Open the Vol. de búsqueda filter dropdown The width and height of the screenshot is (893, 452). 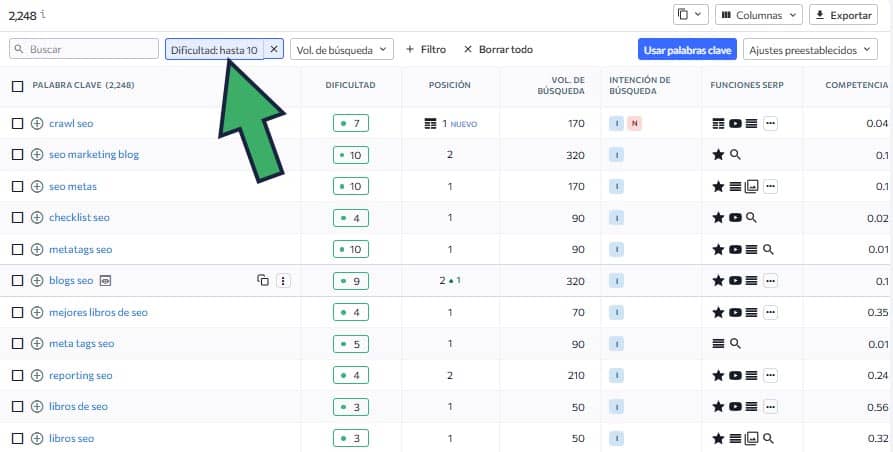[x=342, y=49]
